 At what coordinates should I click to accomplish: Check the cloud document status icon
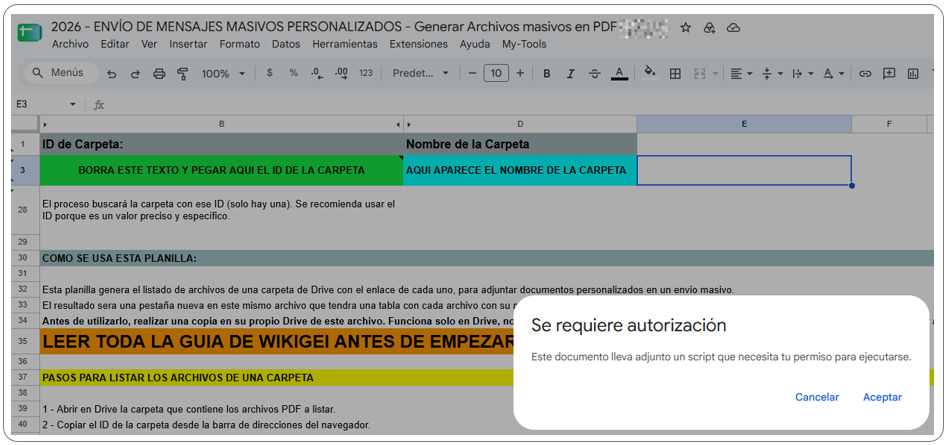click(x=733, y=27)
